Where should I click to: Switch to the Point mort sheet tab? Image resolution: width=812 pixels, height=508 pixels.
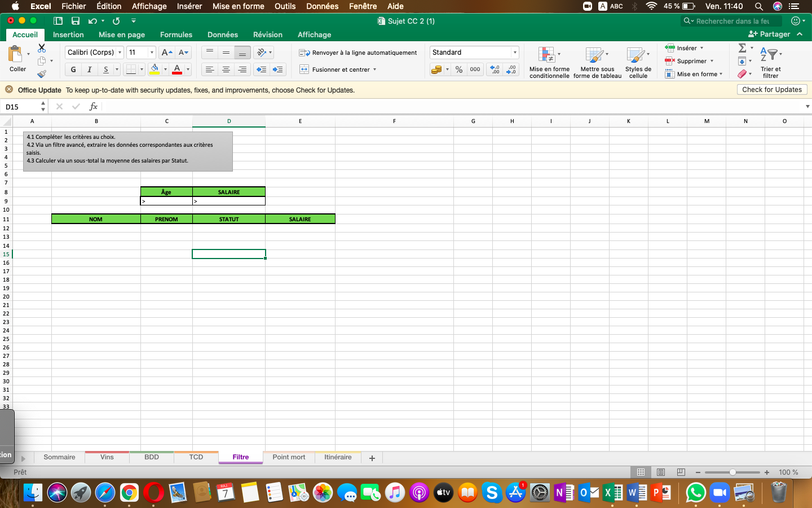(x=289, y=457)
